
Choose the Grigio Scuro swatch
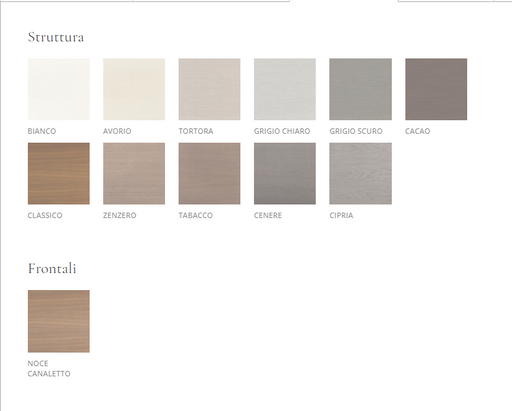[361, 89]
